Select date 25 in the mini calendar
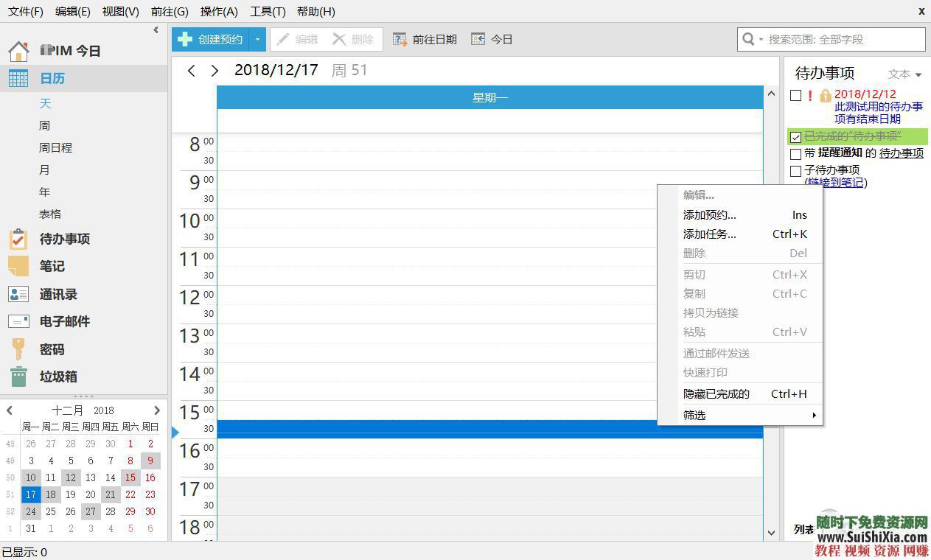Viewport: 931px width, 560px height. click(50, 511)
